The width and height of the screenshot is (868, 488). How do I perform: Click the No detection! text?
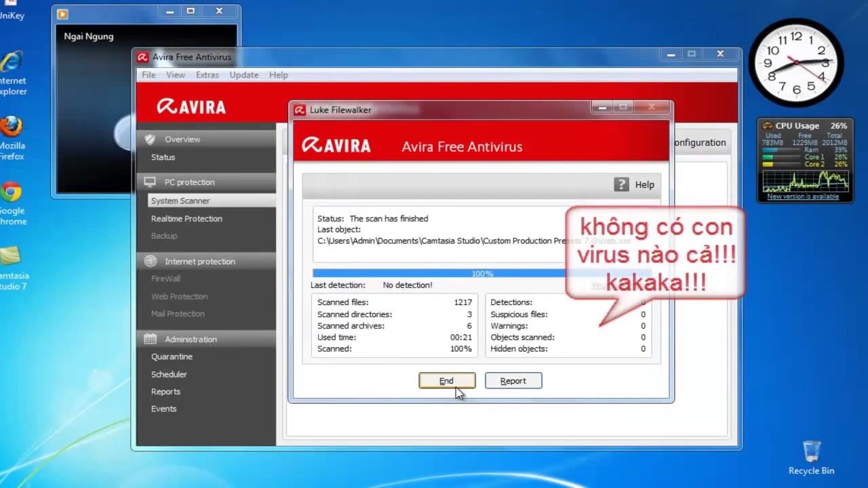pyautogui.click(x=408, y=285)
